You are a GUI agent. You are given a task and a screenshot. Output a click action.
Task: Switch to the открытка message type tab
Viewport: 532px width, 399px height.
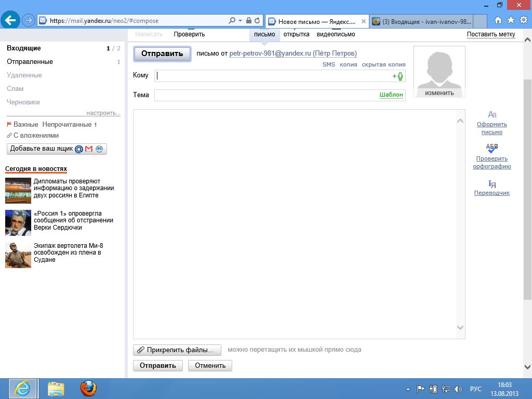pyautogui.click(x=296, y=34)
